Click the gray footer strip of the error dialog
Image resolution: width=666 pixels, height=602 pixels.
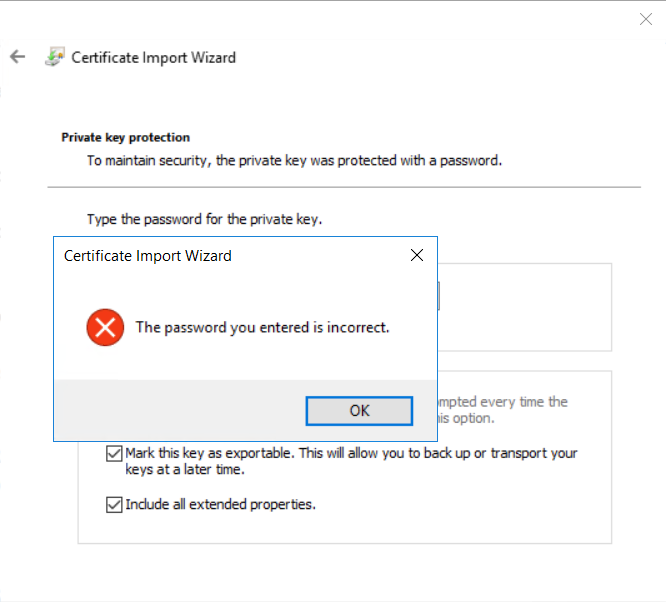point(180,410)
